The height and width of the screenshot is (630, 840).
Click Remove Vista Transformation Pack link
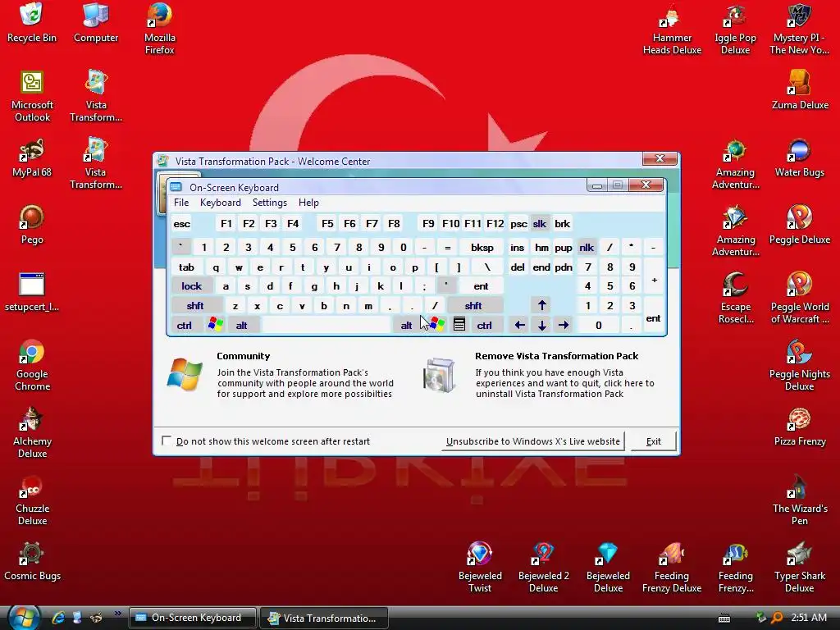(557, 356)
